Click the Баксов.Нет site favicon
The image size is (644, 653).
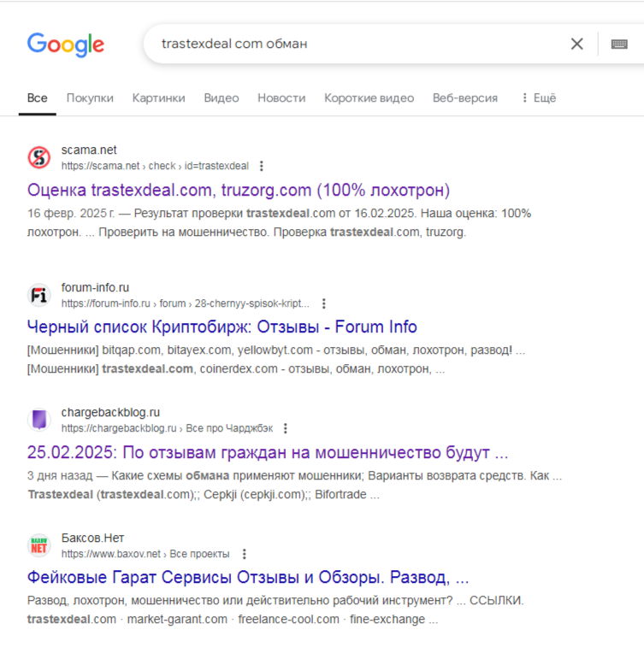tap(39, 545)
